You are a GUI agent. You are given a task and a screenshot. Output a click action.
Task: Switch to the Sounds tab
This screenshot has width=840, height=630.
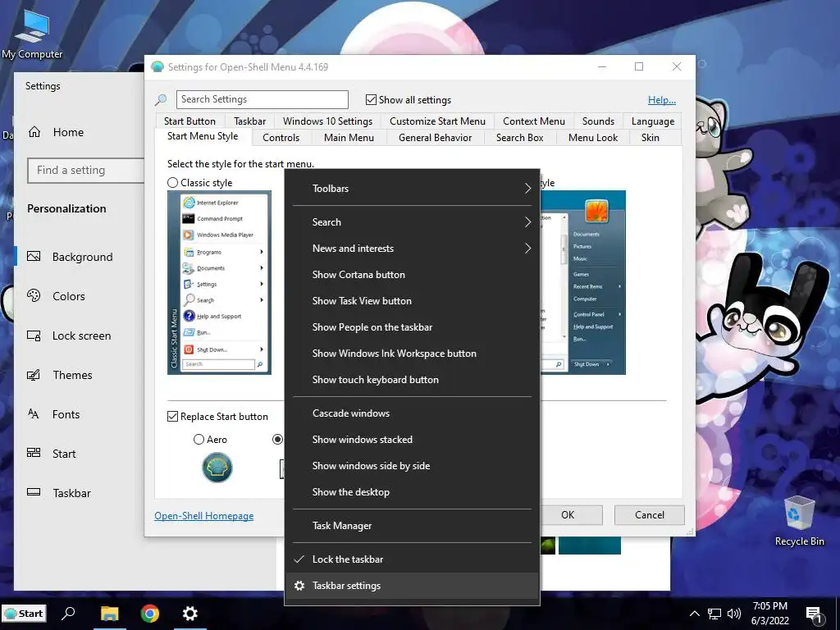pos(598,121)
